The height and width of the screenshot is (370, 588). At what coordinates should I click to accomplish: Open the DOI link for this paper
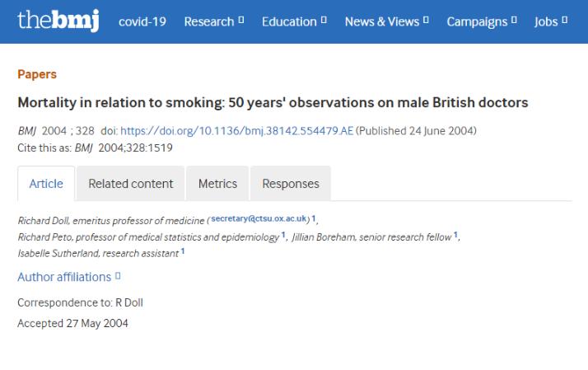coord(236,131)
